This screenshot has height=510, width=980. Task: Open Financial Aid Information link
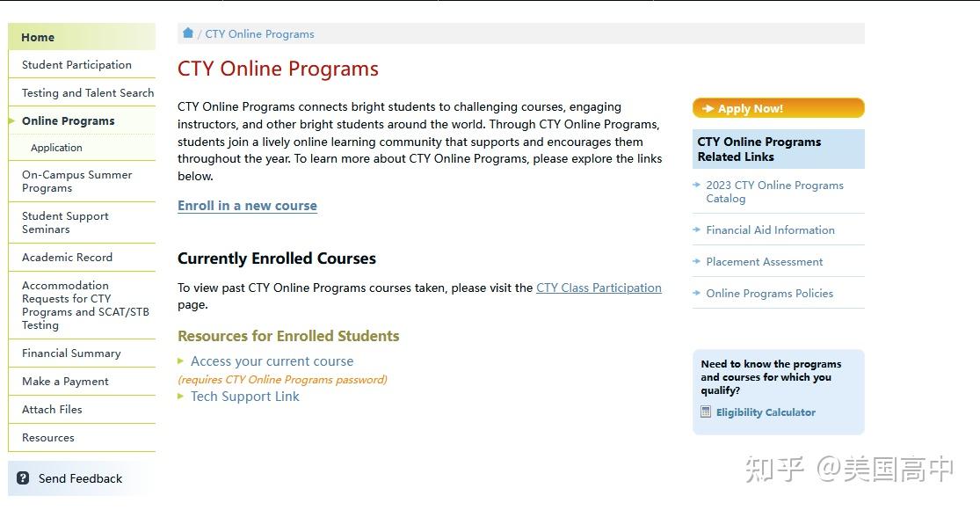pyautogui.click(x=770, y=230)
